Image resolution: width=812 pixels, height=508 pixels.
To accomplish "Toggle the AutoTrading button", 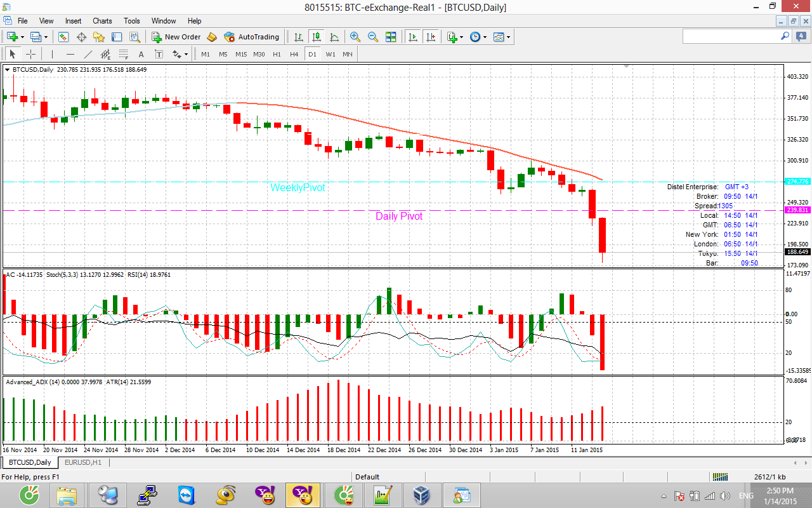I will [x=252, y=37].
